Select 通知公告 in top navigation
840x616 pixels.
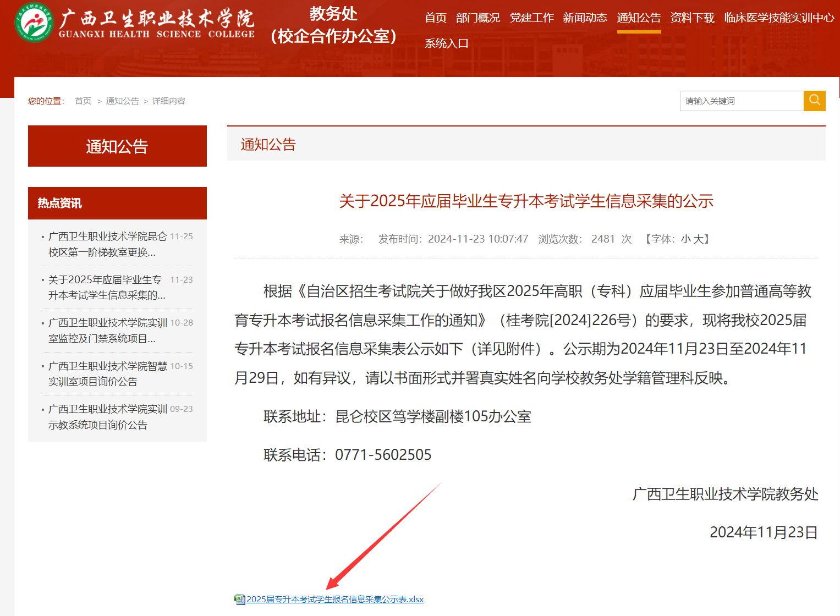pos(639,18)
